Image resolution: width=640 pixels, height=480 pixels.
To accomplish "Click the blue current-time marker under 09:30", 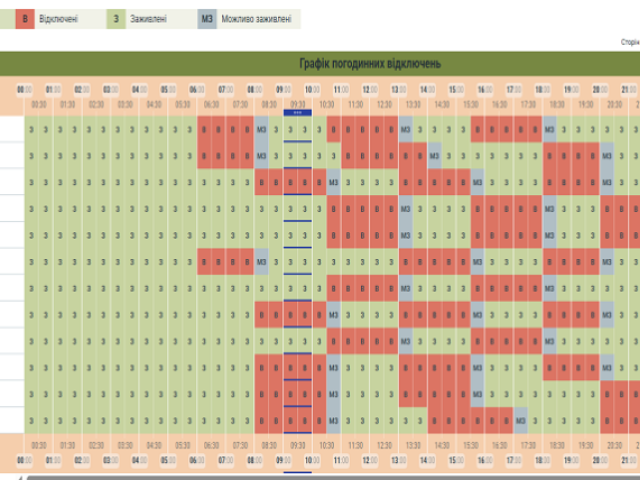I will (297, 113).
